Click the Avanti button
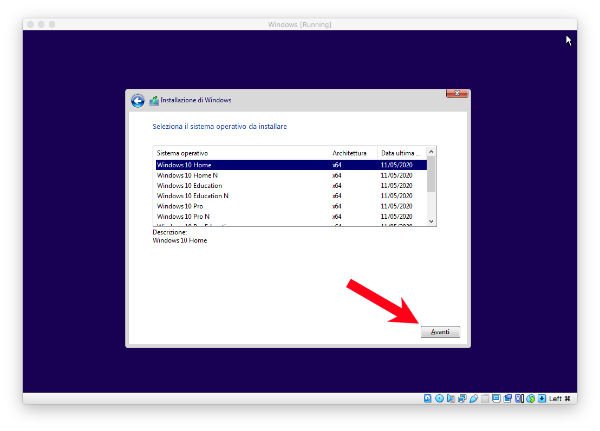 440,332
